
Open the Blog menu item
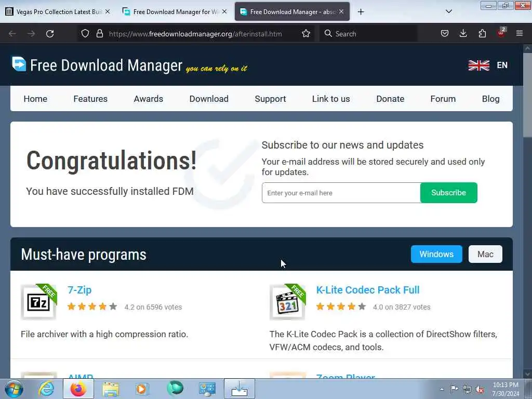pos(490,99)
